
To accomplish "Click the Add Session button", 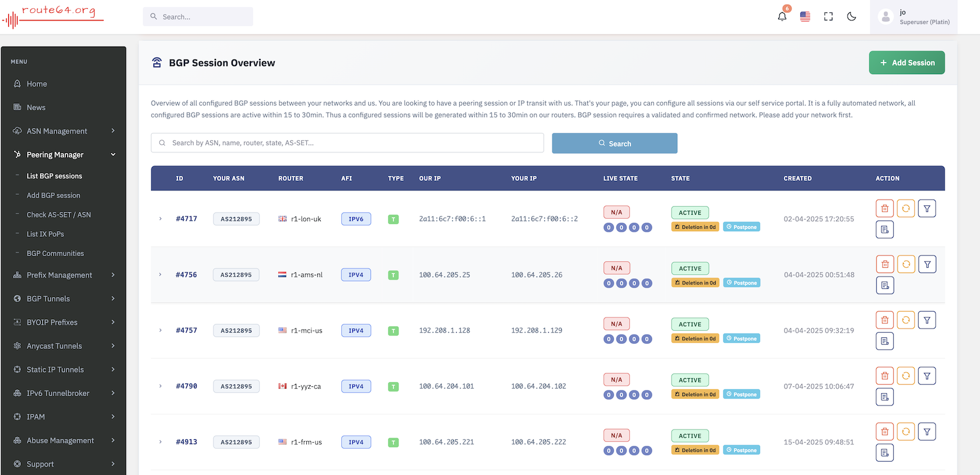I will 907,62.
